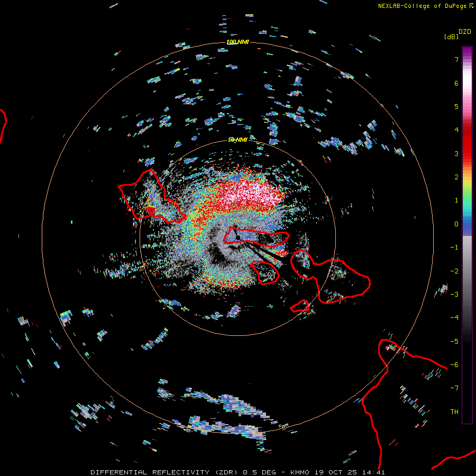Click the 50 NMI range ring label
476x476 pixels.
237,140
